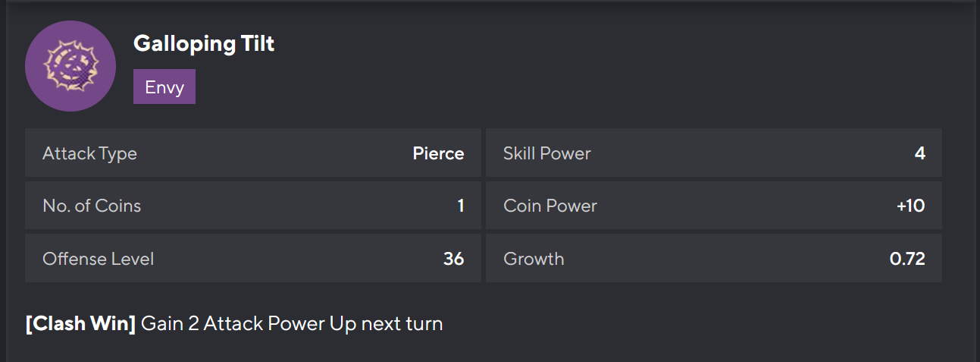Click the words "next turn" in the effect
This screenshot has height=362, width=980.
tap(402, 324)
